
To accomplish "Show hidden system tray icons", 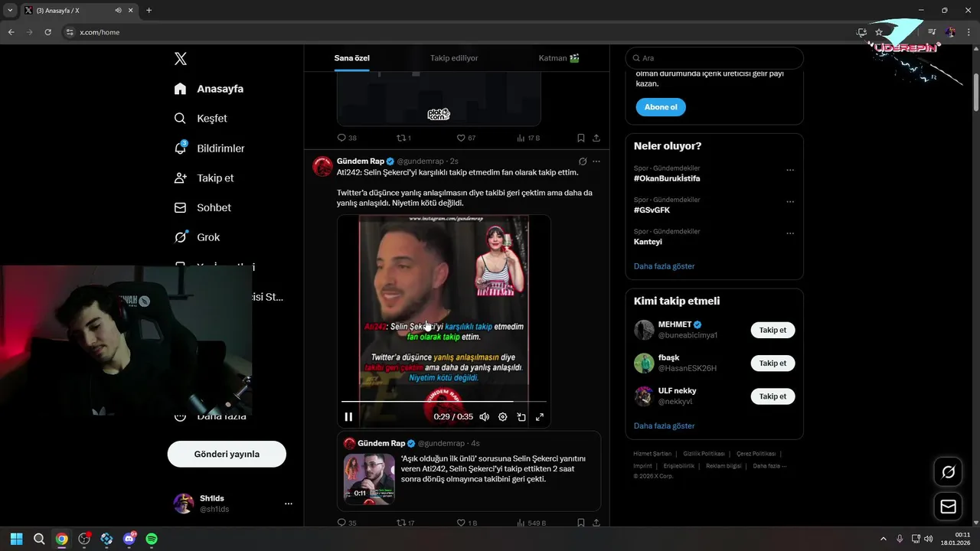I will coord(883,539).
